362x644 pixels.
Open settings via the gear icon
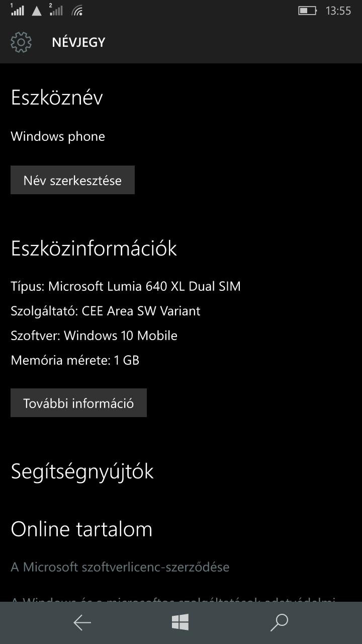pyautogui.click(x=21, y=42)
